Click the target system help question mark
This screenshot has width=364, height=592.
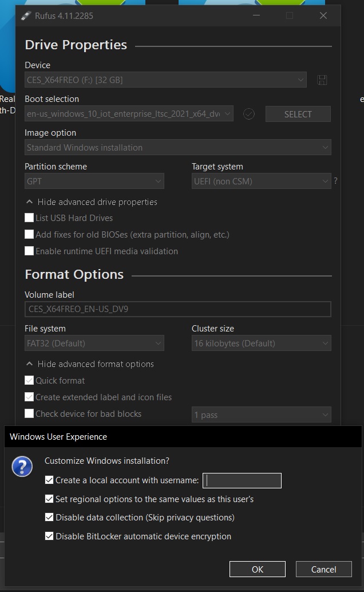[x=335, y=181]
